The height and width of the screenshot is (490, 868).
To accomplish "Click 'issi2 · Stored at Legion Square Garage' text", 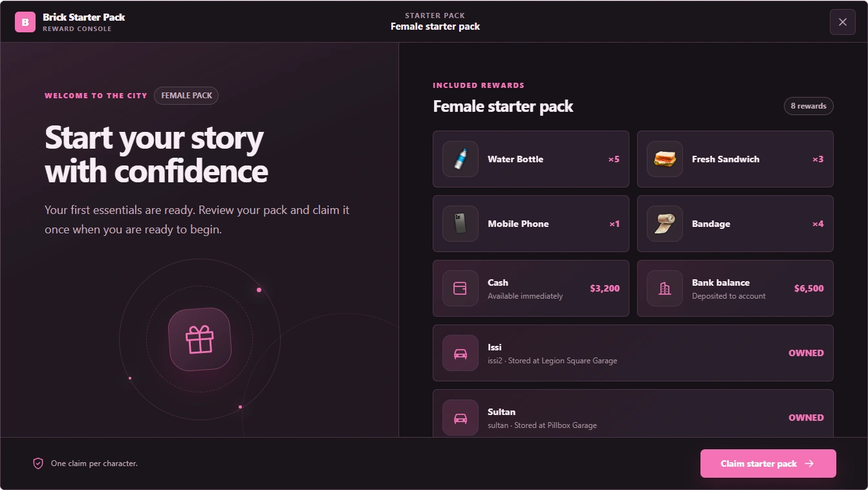I will point(552,361).
